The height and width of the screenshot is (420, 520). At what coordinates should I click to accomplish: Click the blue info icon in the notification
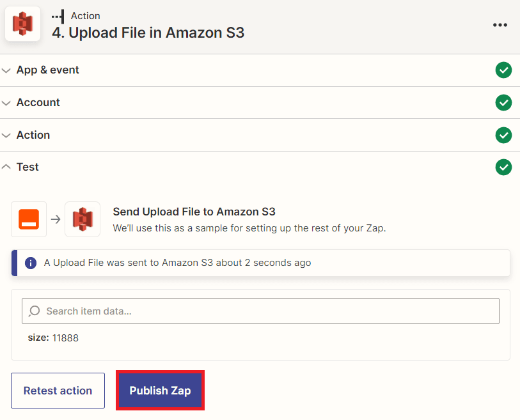[30, 263]
